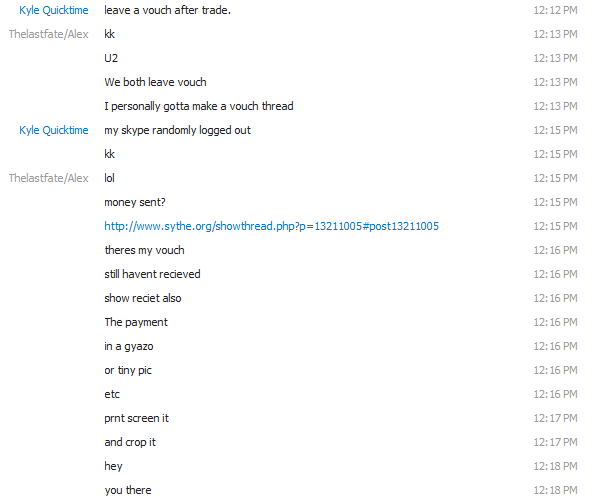Select the 'and crop it' message
609x502 pixels.
pyautogui.click(x=130, y=442)
